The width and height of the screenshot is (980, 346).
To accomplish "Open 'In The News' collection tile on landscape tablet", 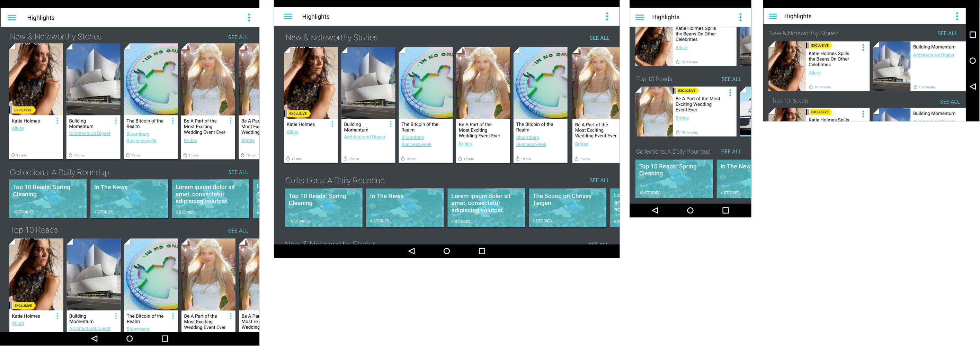I will [405, 208].
